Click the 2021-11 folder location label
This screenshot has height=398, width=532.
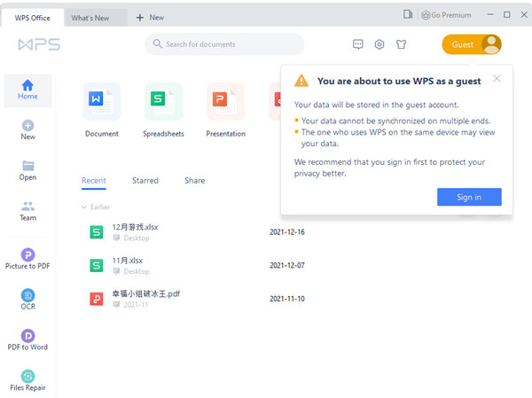click(136, 305)
